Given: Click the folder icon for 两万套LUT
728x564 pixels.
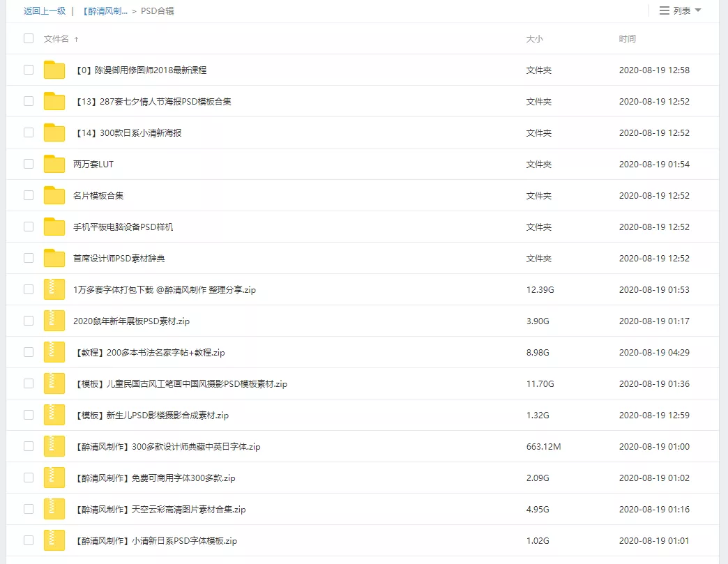Looking at the screenshot, I should pos(54,164).
